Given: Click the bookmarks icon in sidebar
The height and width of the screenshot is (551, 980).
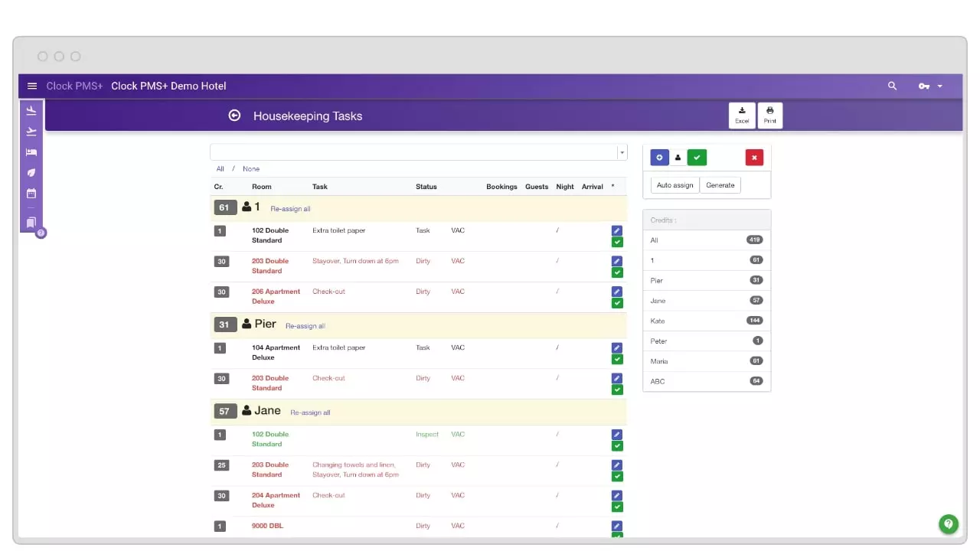Looking at the screenshot, I should [x=31, y=223].
